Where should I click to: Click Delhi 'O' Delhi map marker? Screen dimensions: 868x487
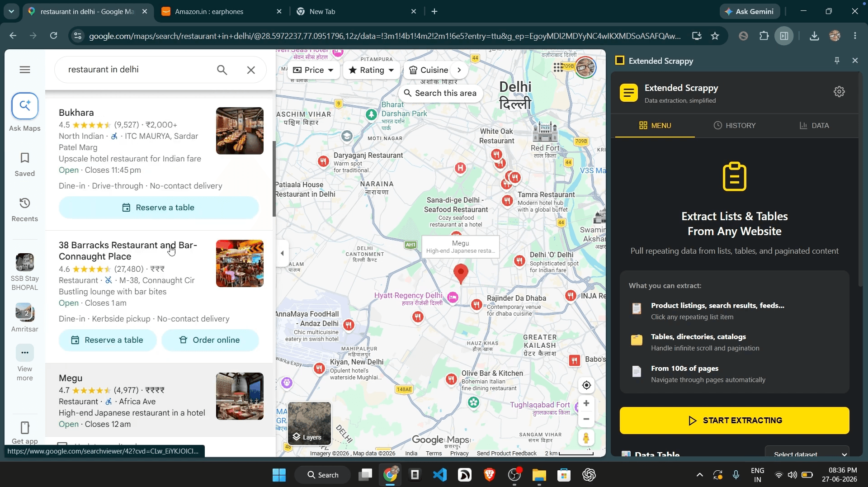coord(519,260)
